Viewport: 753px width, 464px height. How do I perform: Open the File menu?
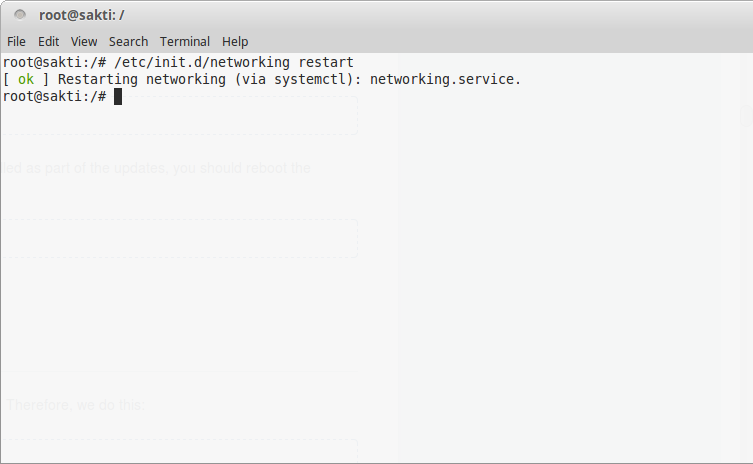pos(16,42)
